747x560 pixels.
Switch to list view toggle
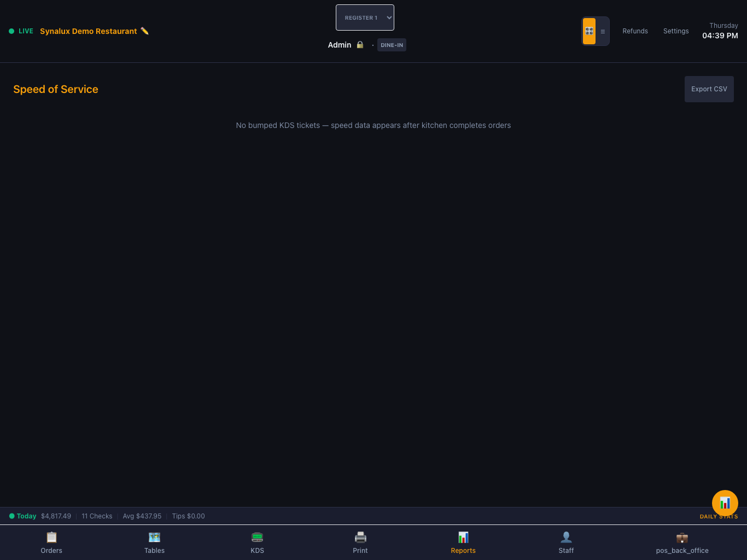(x=603, y=31)
